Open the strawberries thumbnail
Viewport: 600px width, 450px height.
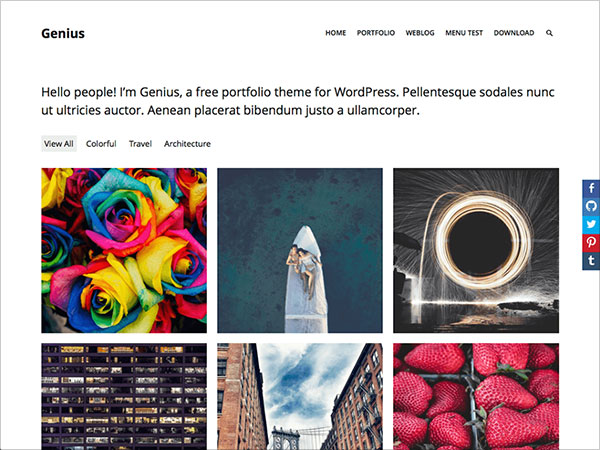[x=476, y=396]
